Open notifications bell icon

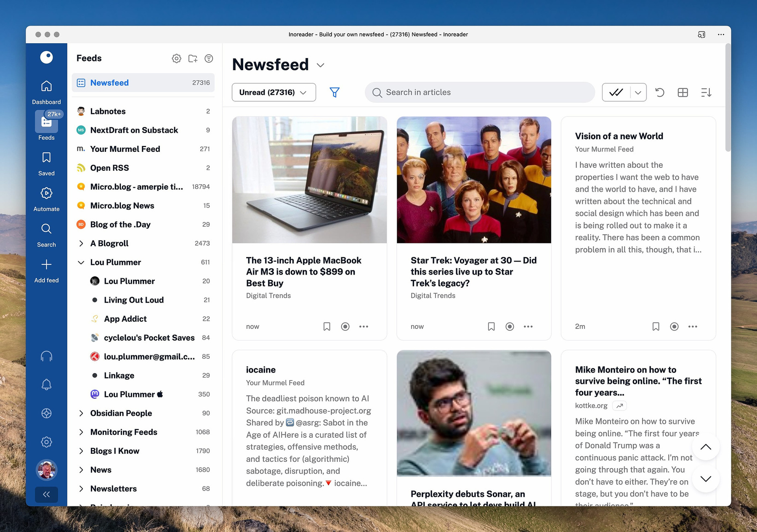tap(46, 384)
